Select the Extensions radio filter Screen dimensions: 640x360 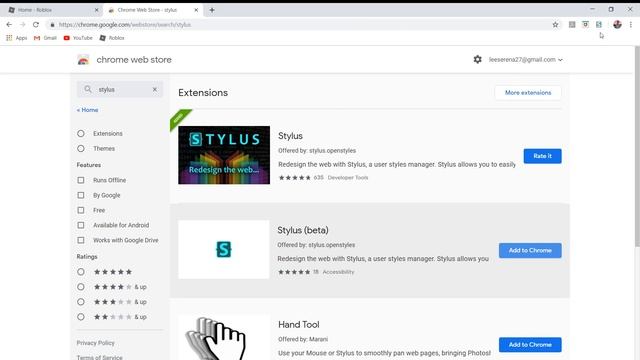click(x=81, y=133)
